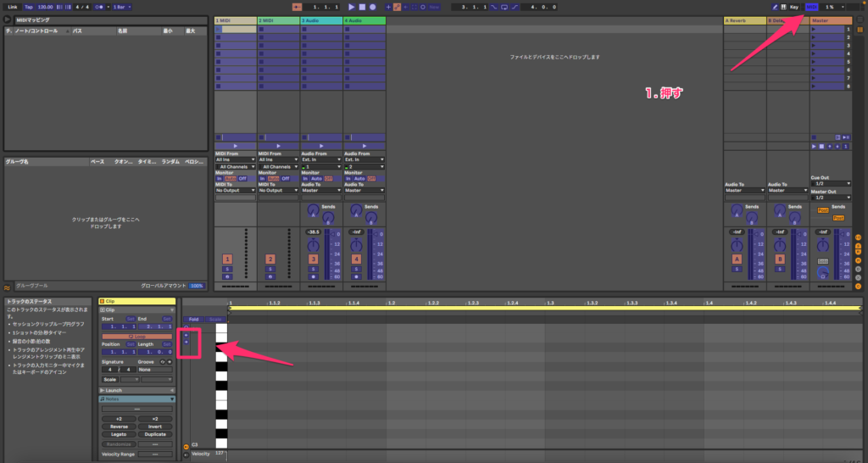Click the Tap tempo button
The width and height of the screenshot is (868, 463).
pyautogui.click(x=28, y=7)
